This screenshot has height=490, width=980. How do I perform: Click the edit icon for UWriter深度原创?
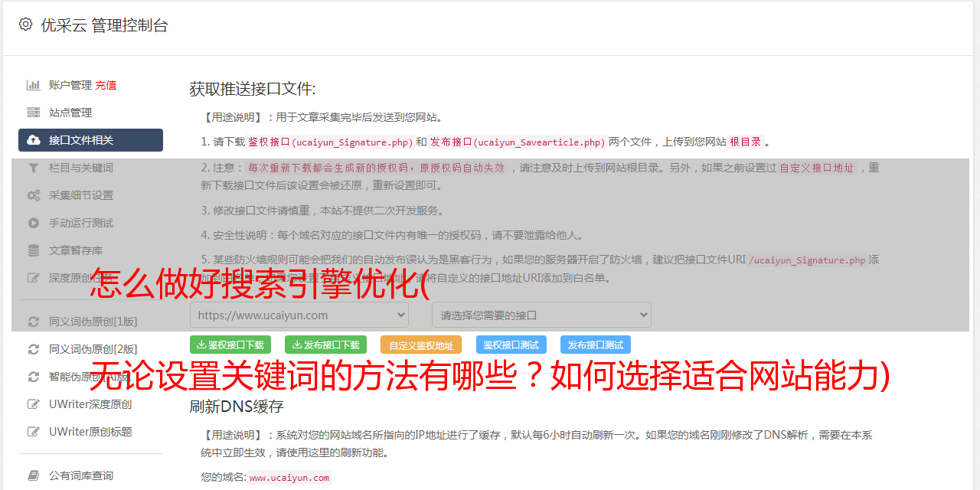click(x=34, y=404)
